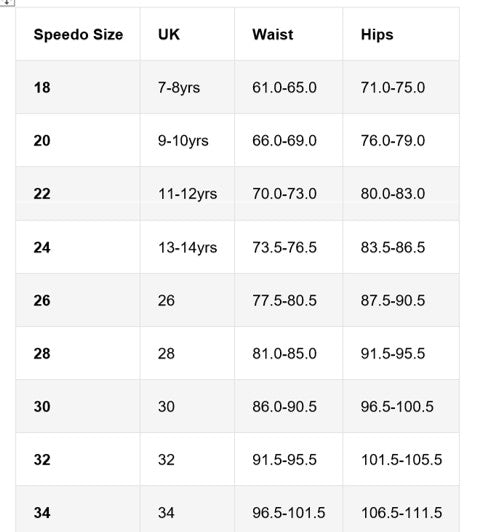This screenshot has width=485, height=532.
Task: Select the Speedo Size header cell
Action: coord(78,34)
